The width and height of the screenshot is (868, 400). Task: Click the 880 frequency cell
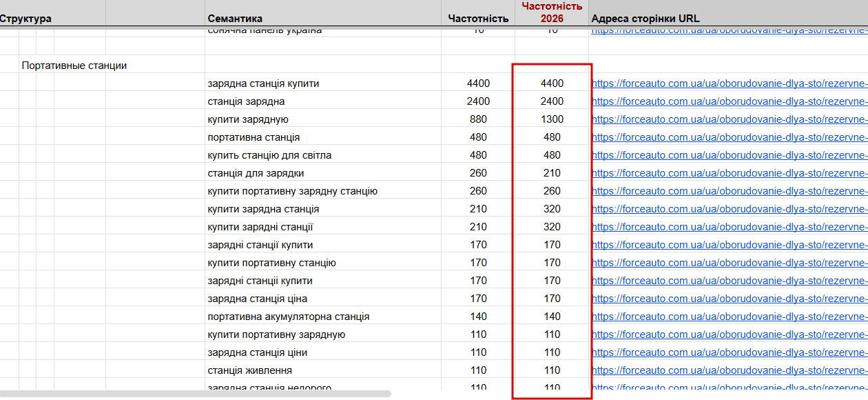click(x=478, y=119)
